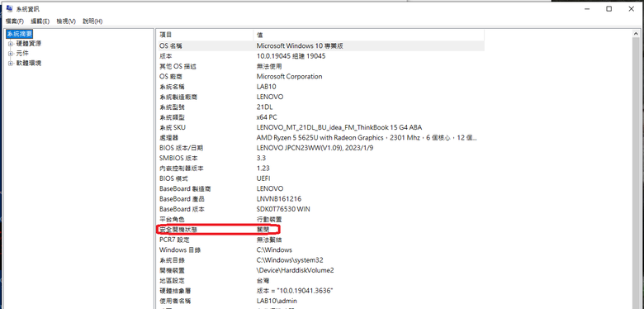Select LENOVO value in 系統製造廠商 row
The image size is (644, 309).
tap(270, 97)
